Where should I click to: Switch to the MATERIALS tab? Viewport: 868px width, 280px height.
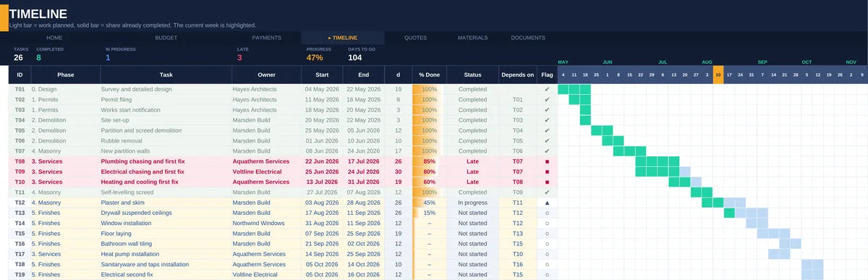click(472, 38)
